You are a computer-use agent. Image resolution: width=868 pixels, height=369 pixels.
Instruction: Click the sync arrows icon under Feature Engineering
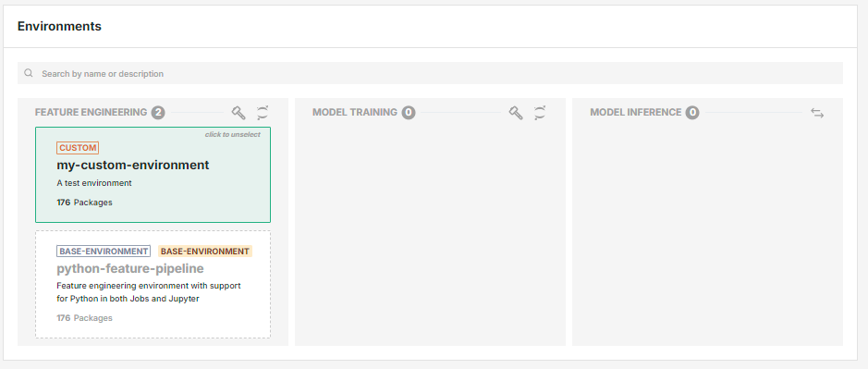[263, 113]
